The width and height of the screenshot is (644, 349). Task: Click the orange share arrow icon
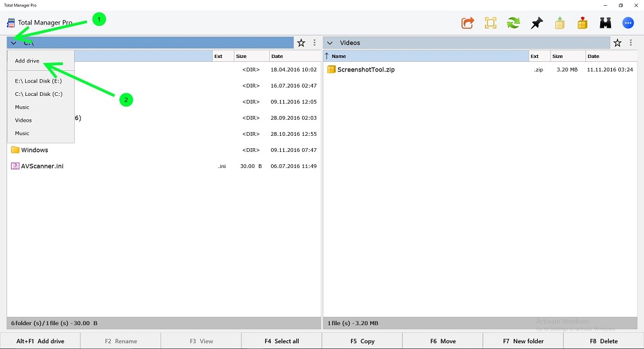coord(468,23)
